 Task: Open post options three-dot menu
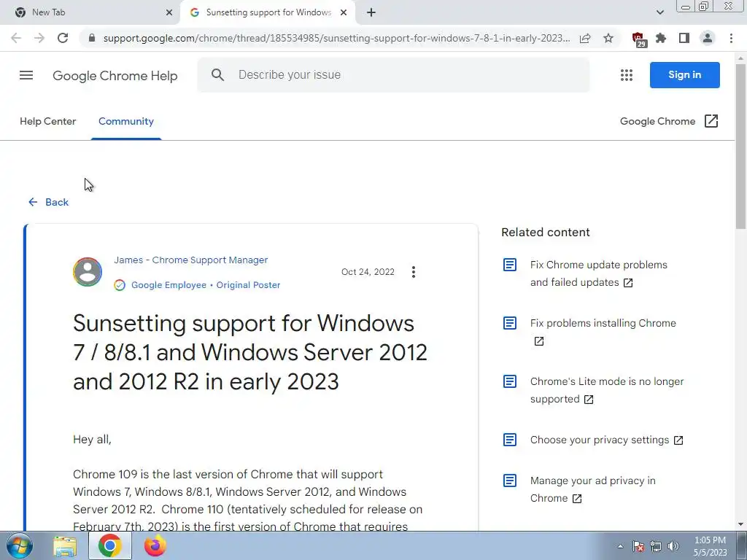(414, 272)
